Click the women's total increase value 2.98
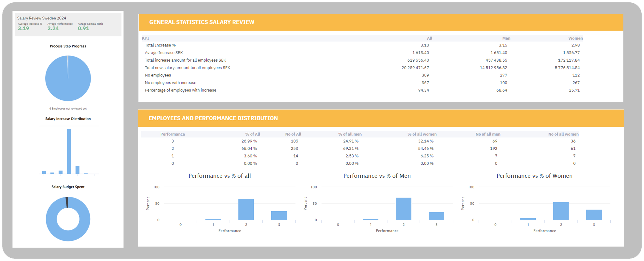644x261 pixels. (575, 45)
